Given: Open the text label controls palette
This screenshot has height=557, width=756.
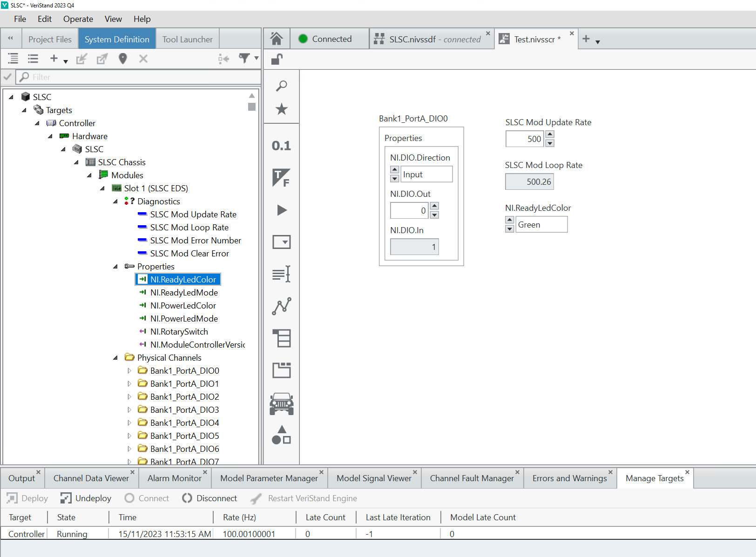Looking at the screenshot, I should pos(282,274).
